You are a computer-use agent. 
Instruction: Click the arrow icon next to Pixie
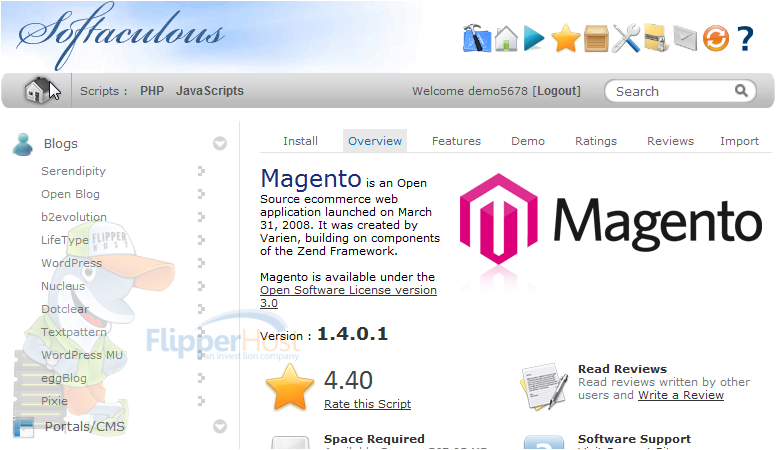[201, 400]
